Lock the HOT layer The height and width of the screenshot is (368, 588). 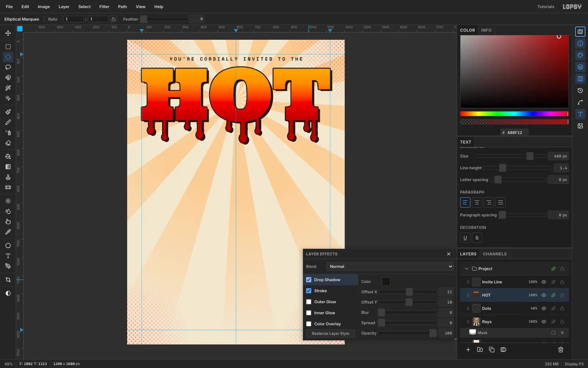(562, 295)
